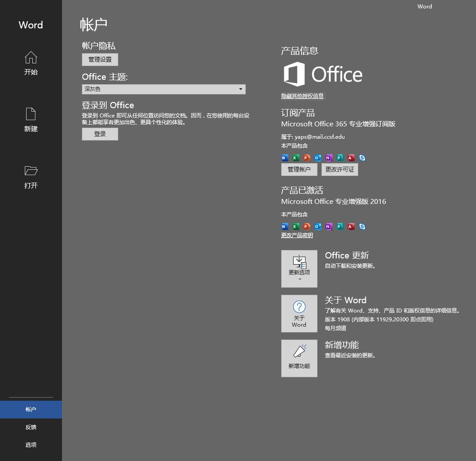Click the Excel icon under 产品已激活
This screenshot has height=461, width=476.
[296, 227]
